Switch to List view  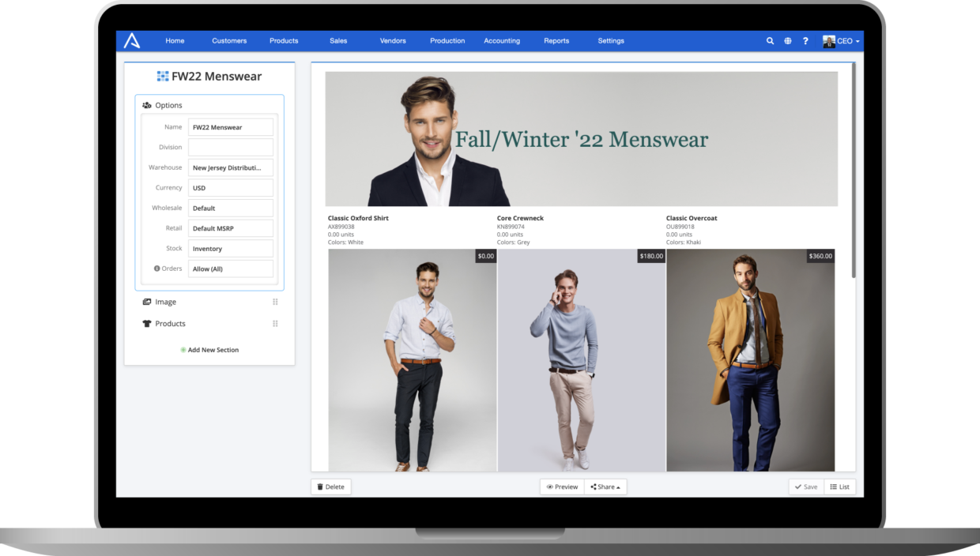(839, 486)
